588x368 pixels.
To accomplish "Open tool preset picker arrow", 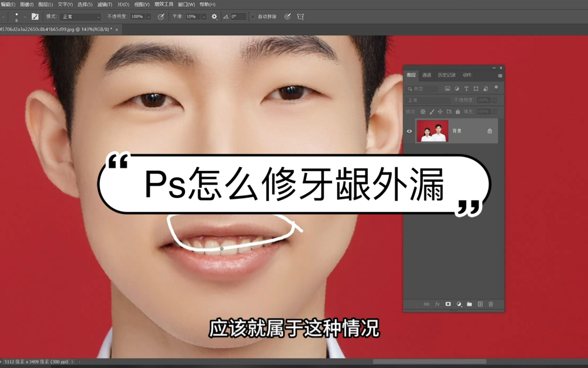I will [3, 17].
